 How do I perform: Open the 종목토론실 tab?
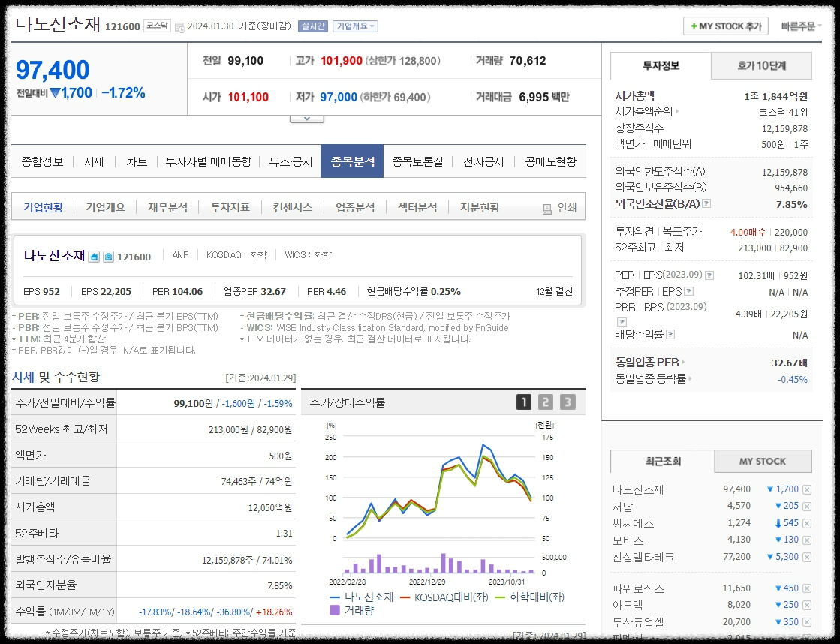(418, 161)
